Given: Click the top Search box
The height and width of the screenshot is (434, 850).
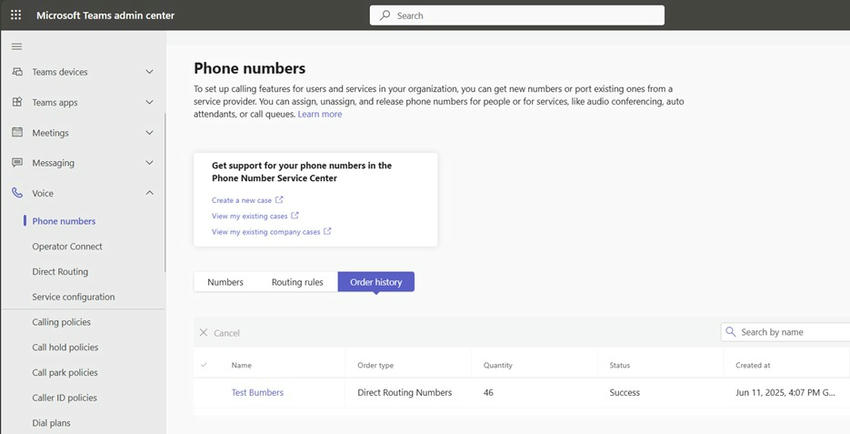Looking at the screenshot, I should tap(517, 15).
